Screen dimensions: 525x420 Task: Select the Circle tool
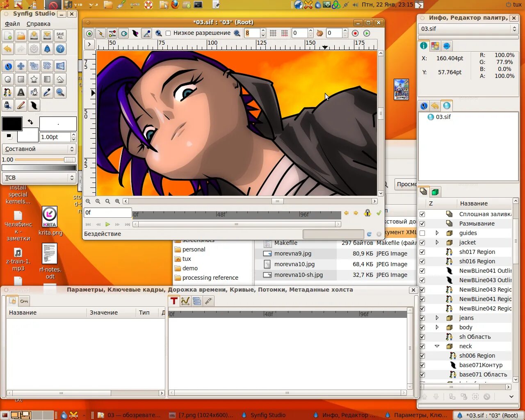[8, 79]
